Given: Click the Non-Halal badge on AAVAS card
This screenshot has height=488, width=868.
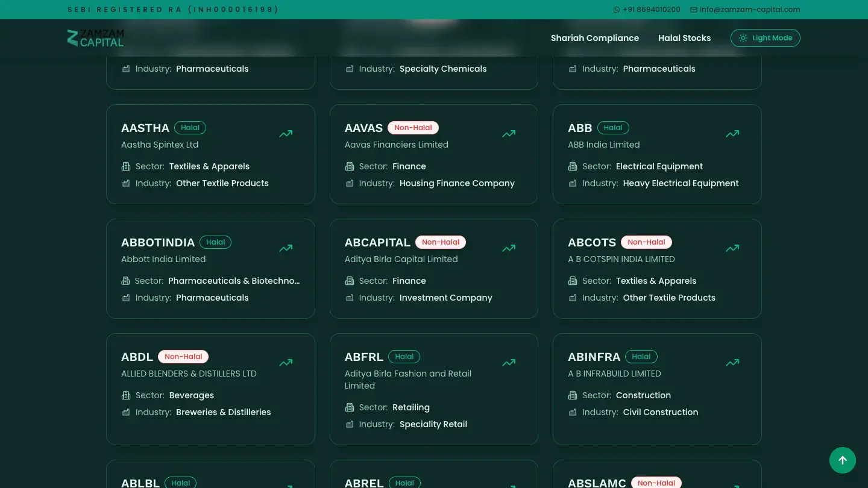Looking at the screenshot, I should tap(414, 128).
